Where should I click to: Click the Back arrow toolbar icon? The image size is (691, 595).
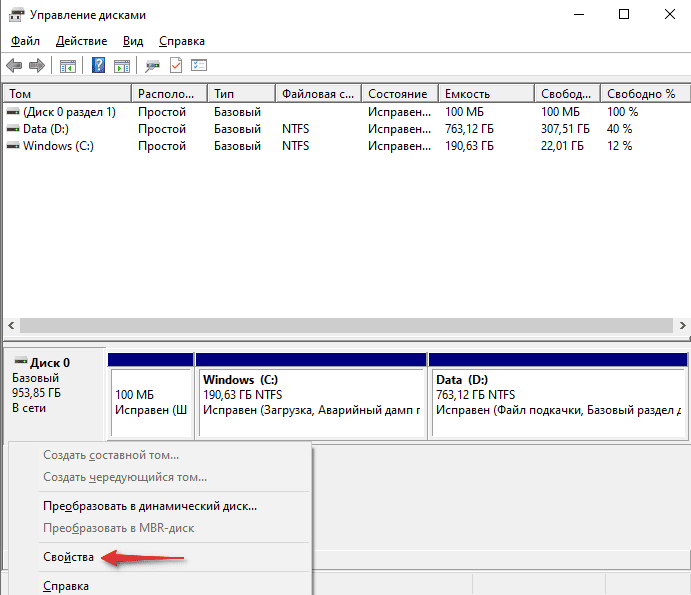click(14, 66)
